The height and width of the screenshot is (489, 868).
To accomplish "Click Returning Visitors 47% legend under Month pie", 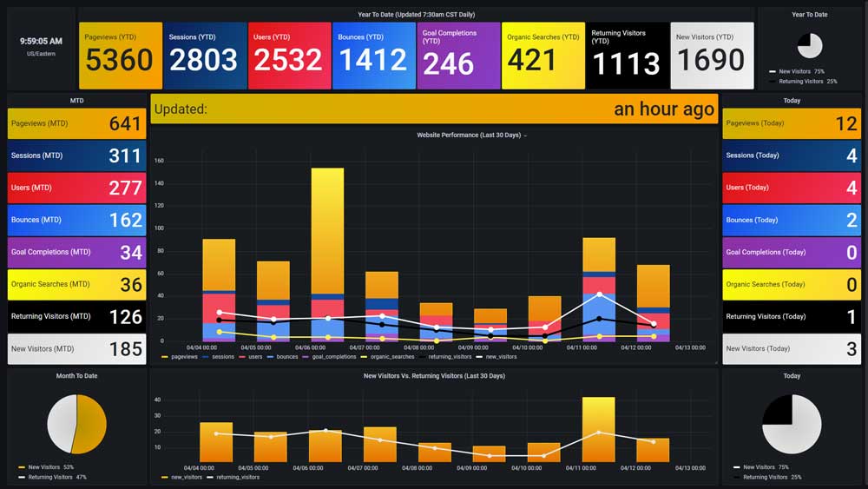I will 55,477.
